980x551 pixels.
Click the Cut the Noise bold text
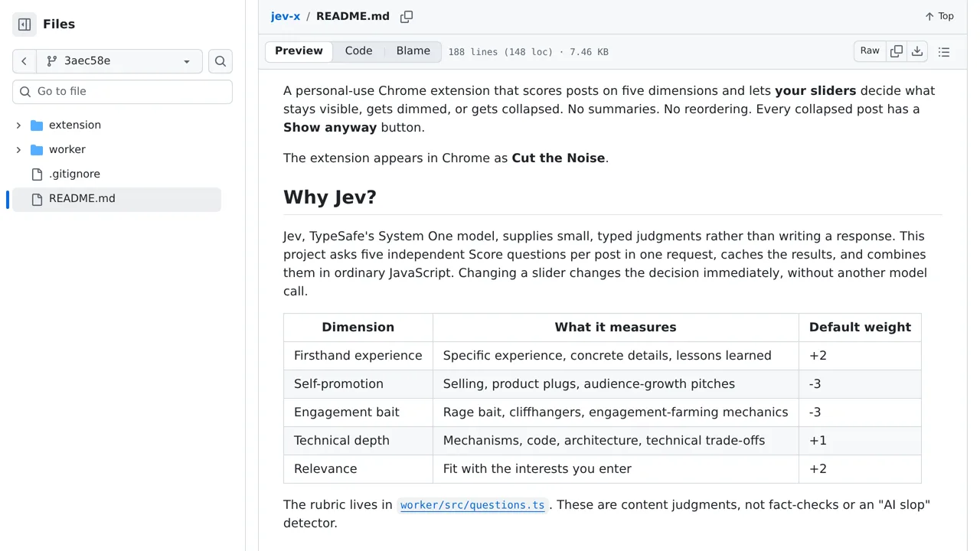click(559, 158)
